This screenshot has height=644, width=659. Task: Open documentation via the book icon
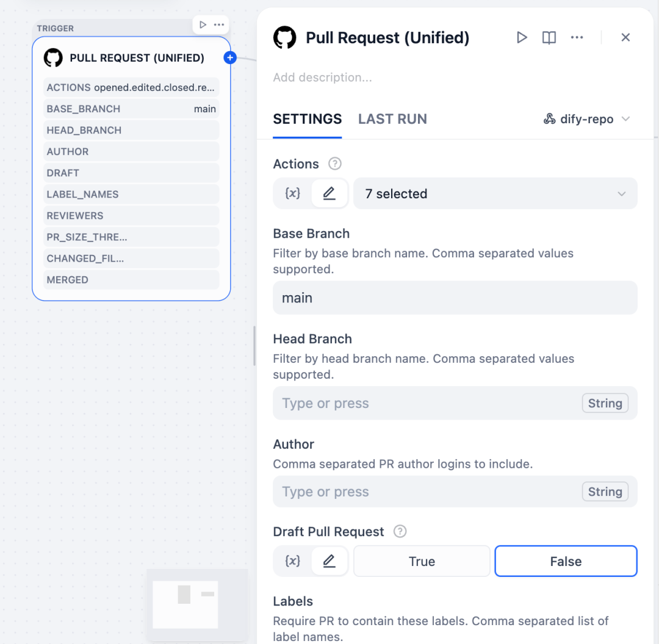coord(549,37)
